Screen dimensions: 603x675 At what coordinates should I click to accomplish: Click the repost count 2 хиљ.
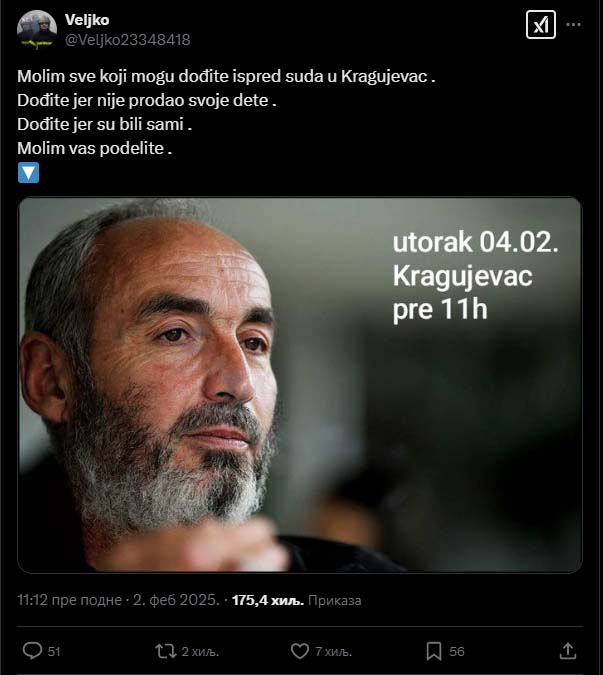click(x=200, y=651)
